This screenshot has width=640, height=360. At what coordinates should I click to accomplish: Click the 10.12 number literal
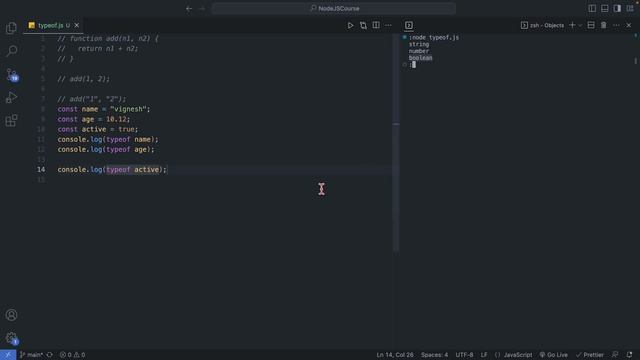pyautogui.click(x=116, y=119)
